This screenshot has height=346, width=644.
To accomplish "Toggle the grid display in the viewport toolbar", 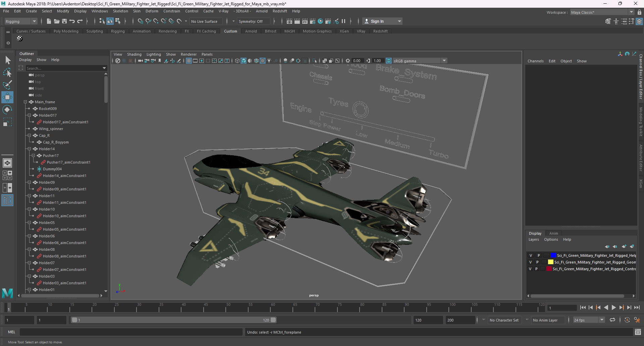I will (x=189, y=61).
